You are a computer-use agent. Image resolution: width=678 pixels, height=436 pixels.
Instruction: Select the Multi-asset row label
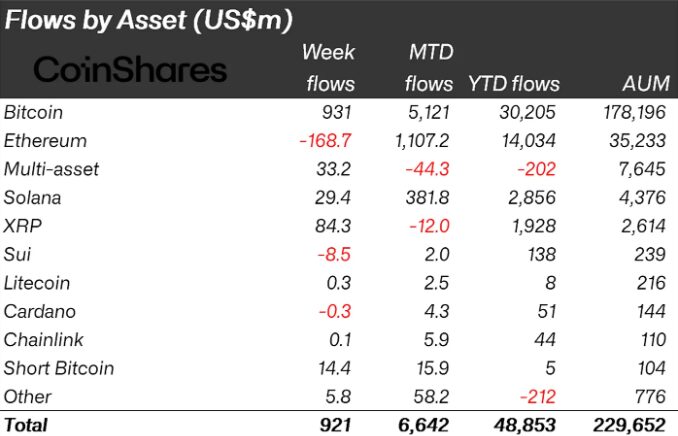[x=51, y=169]
